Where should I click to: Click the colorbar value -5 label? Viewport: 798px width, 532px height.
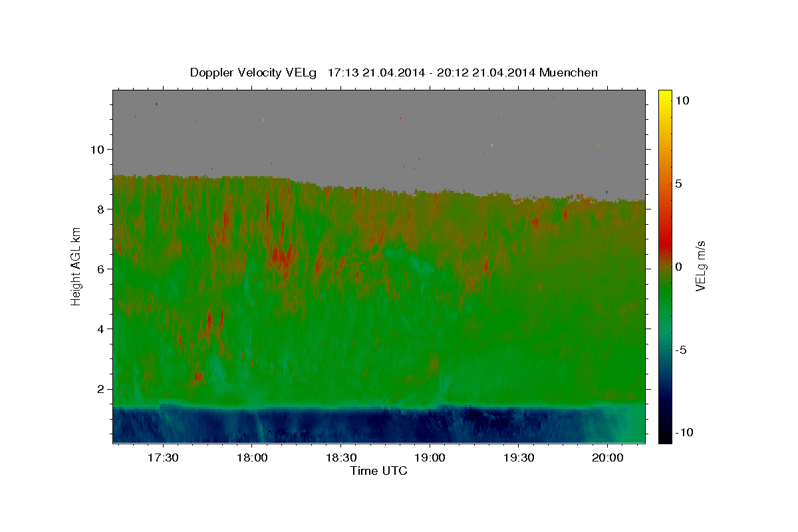[681, 350]
